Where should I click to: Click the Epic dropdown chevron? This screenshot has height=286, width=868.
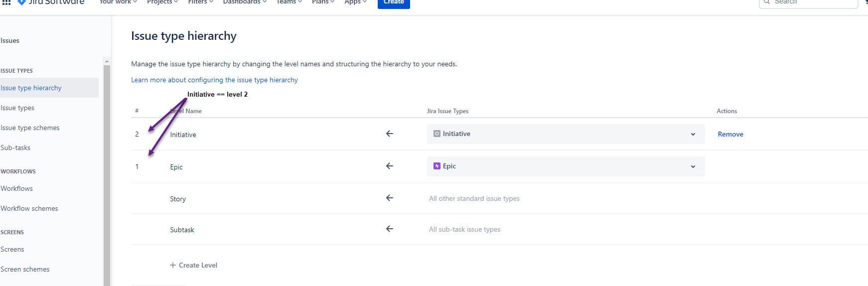693,166
